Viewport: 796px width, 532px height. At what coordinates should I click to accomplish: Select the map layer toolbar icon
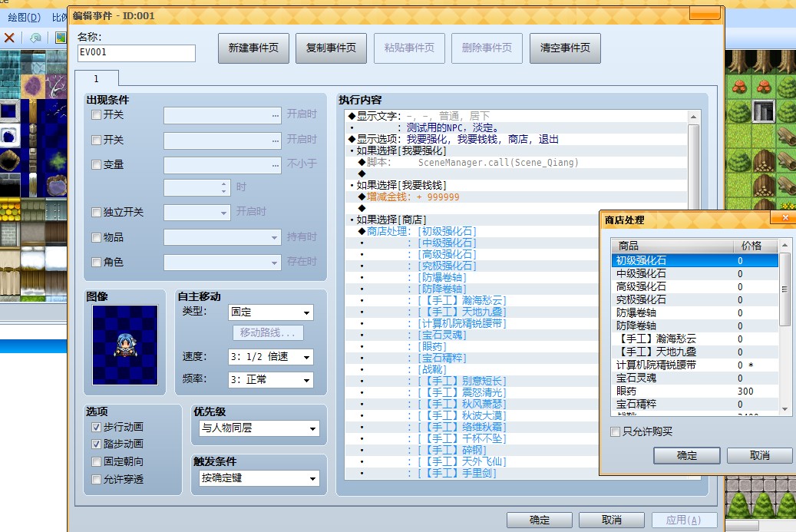(x=61, y=38)
